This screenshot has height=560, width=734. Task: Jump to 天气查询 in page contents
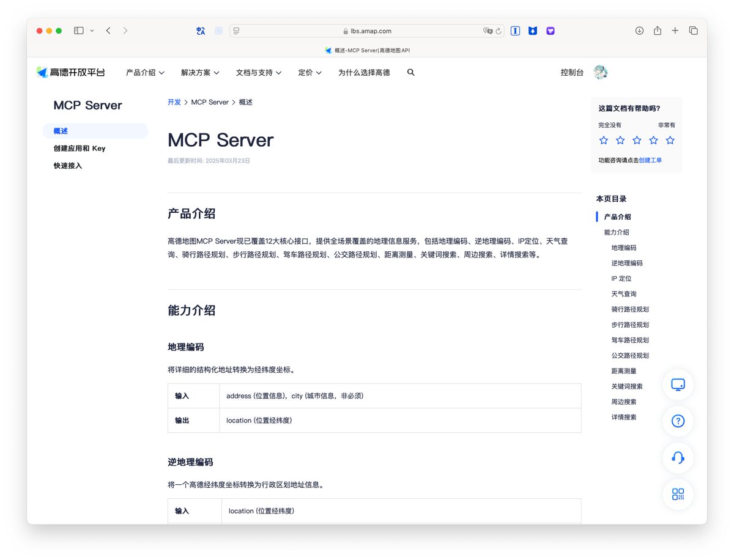(624, 294)
